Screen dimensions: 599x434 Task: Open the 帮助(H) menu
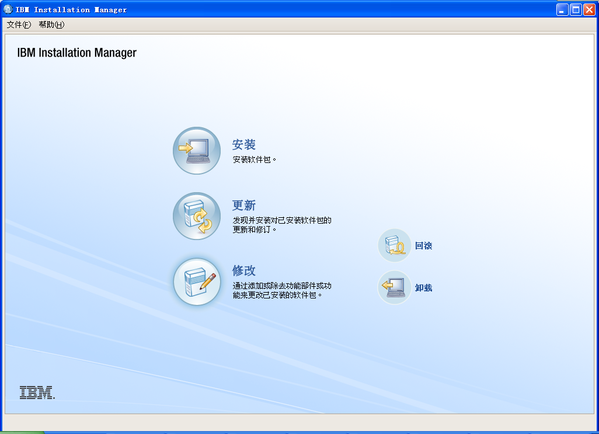pos(52,25)
